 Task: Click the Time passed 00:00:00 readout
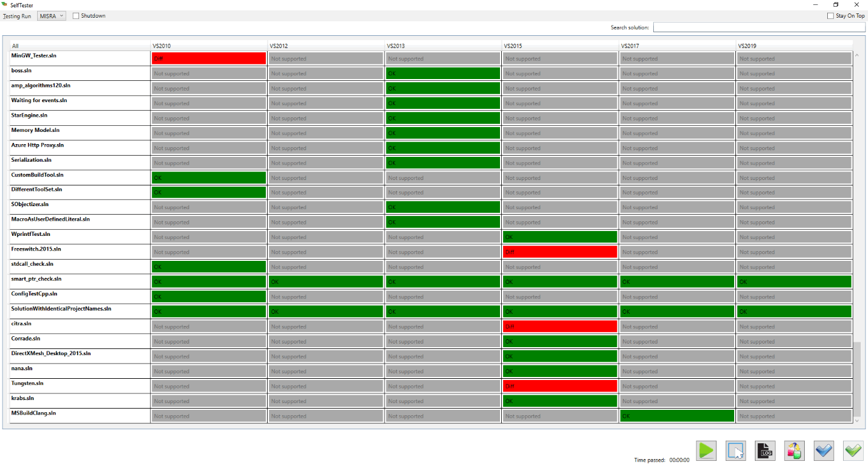point(662,460)
